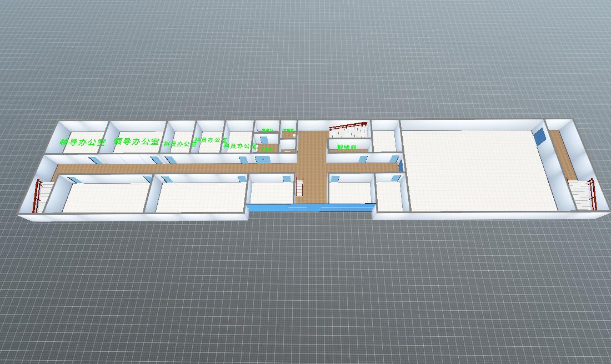Click the dark blue door ending the main hallway
The image size is (611, 364).
[x=400, y=165]
